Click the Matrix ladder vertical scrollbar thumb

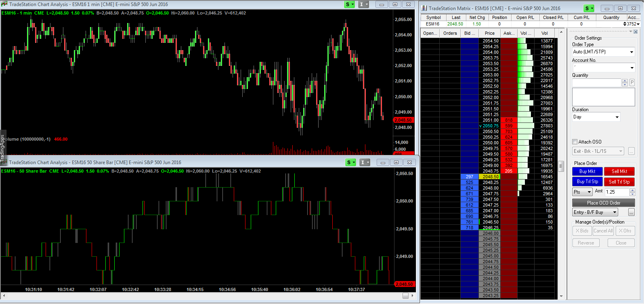561,166
